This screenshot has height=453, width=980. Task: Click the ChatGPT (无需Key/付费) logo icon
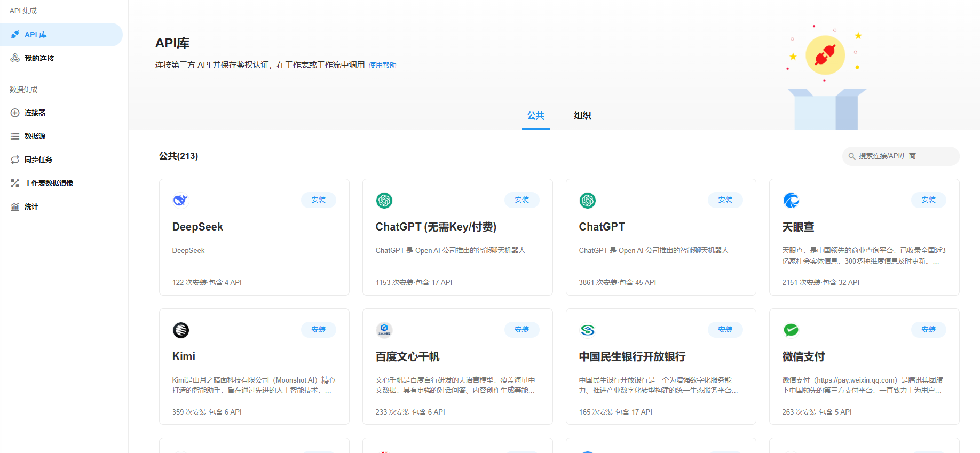[384, 201]
